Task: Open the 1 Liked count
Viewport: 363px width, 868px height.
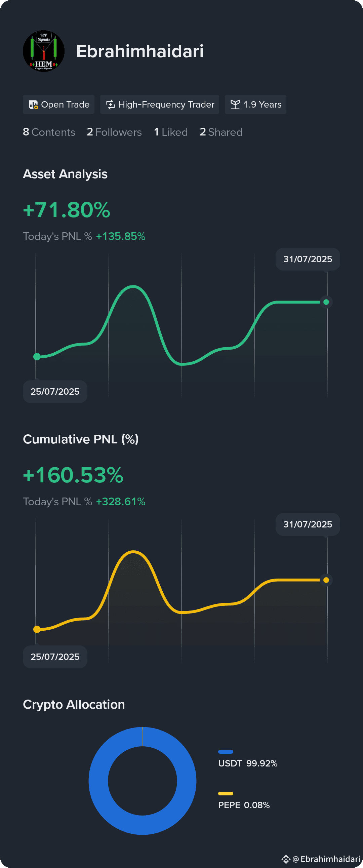Action: 171,132
